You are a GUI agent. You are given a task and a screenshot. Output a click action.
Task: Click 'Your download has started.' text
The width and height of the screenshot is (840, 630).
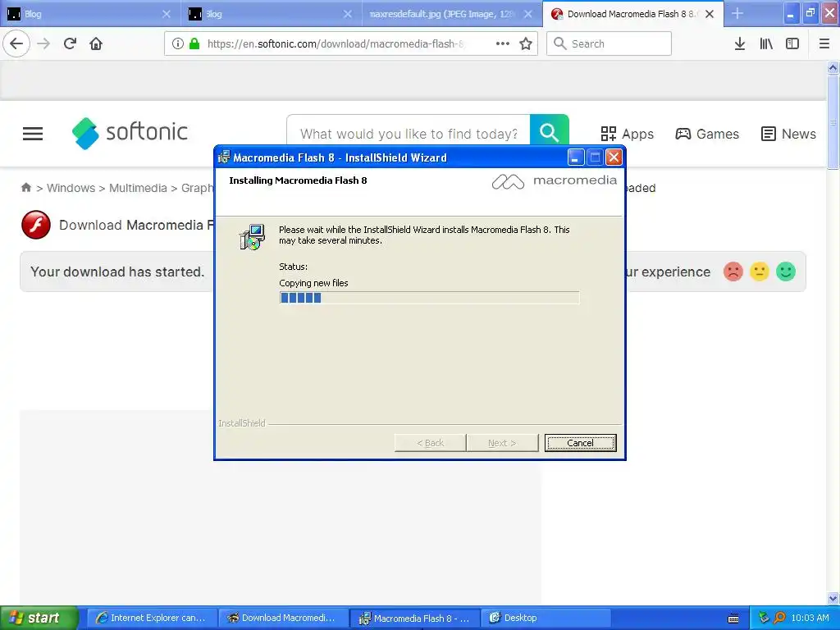[x=117, y=272]
